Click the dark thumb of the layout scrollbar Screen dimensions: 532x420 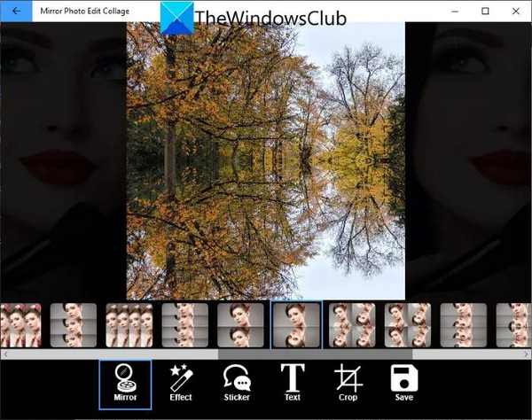tap(315, 354)
